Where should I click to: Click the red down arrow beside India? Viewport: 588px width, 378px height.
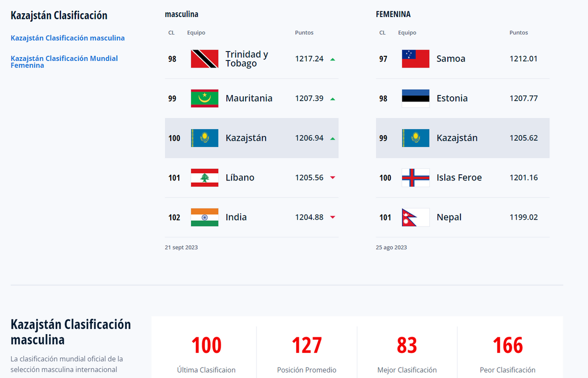[333, 217]
